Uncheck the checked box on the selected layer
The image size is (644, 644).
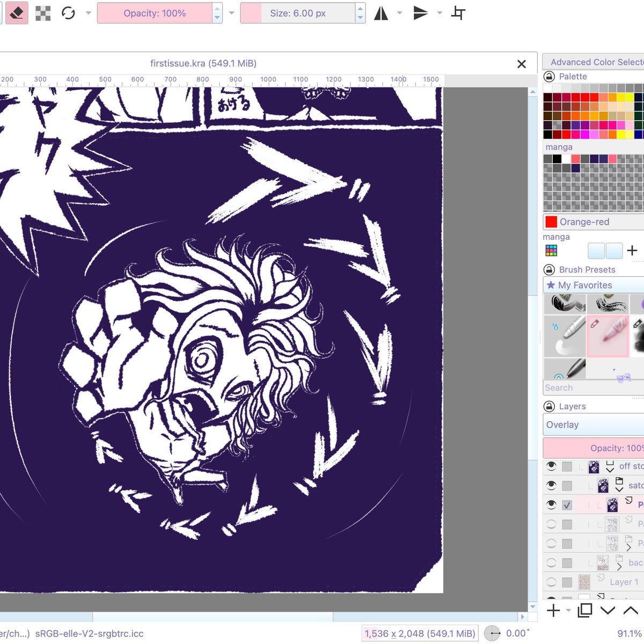click(x=567, y=505)
